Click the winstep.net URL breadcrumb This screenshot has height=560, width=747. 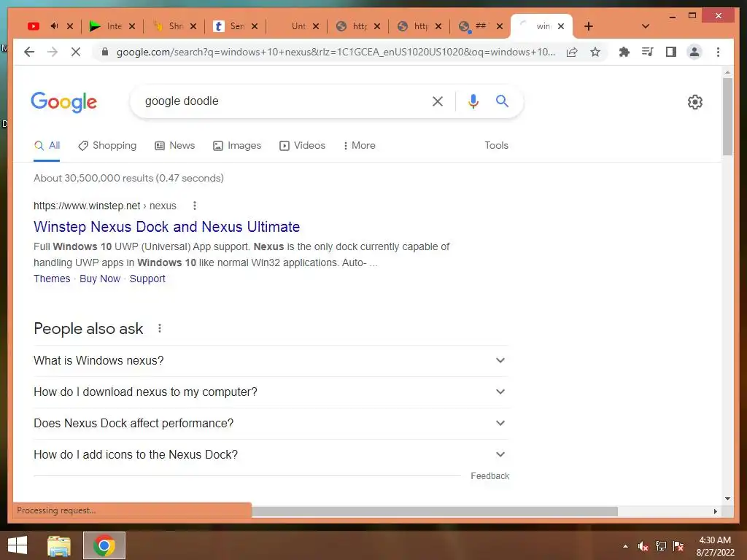pos(105,206)
